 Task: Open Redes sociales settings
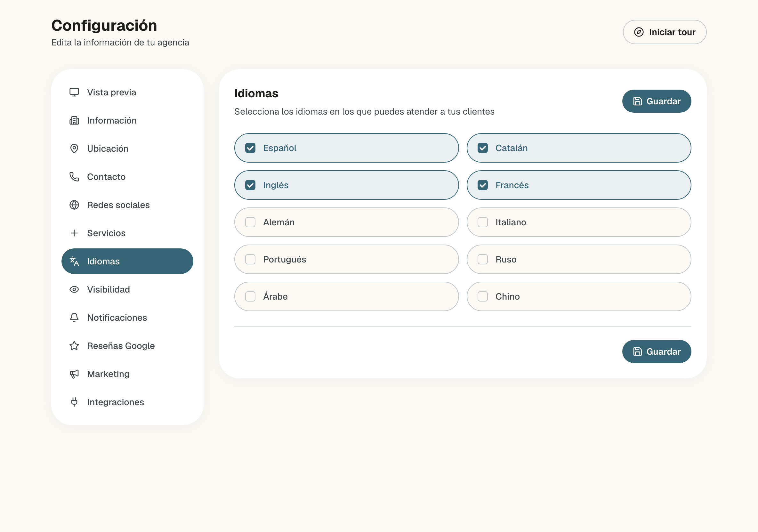click(127, 205)
